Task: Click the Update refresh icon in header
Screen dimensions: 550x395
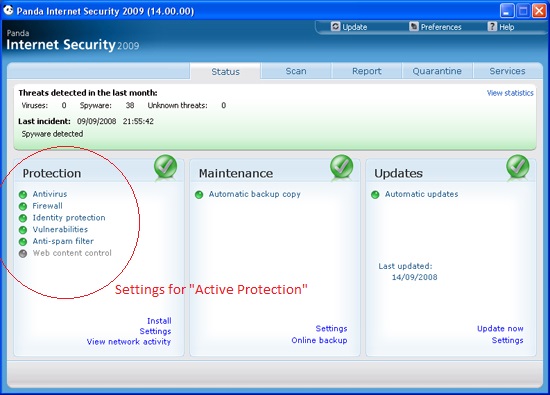Action: pyautogui.click(x=335, y=27)
